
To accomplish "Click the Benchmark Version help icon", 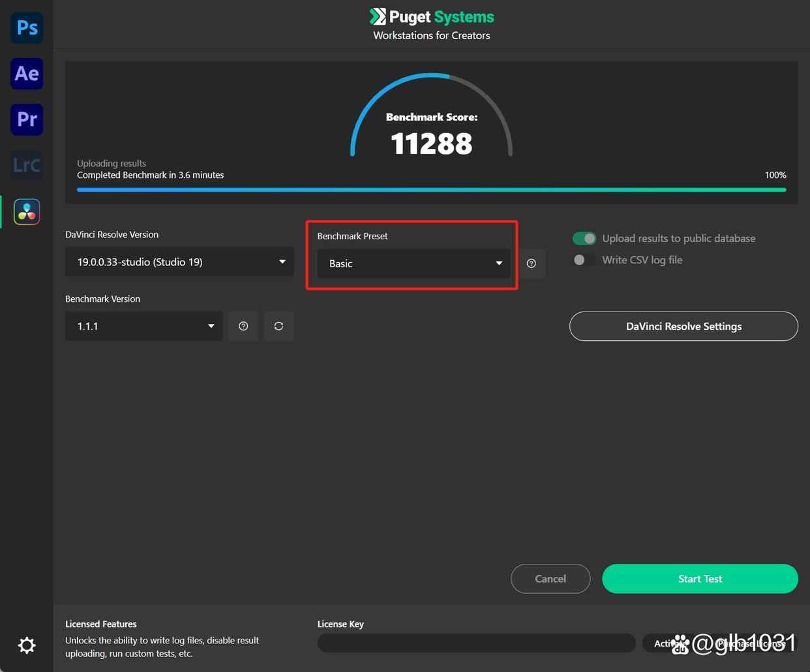I will coord(243,326).
